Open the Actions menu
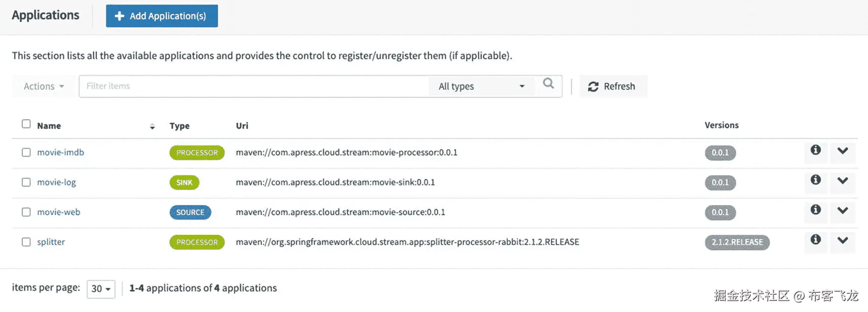Image resolution: width=868 pixels, height=312 pixels. (x=44, y=87)
